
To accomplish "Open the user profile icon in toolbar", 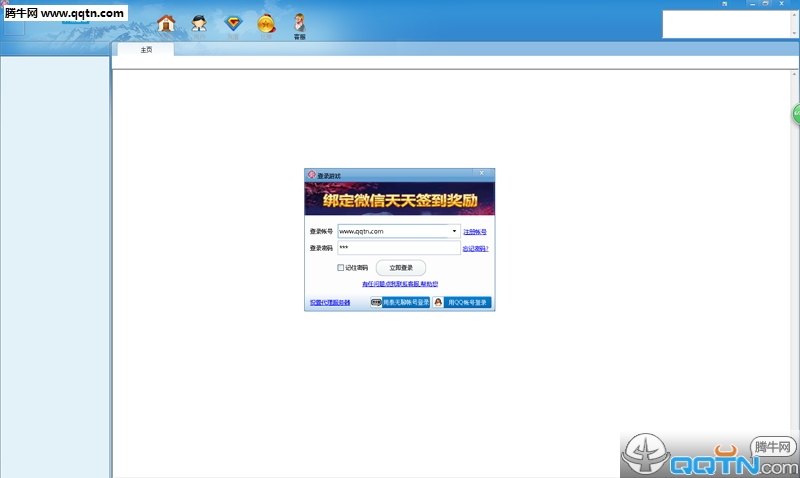I will 199,23.
